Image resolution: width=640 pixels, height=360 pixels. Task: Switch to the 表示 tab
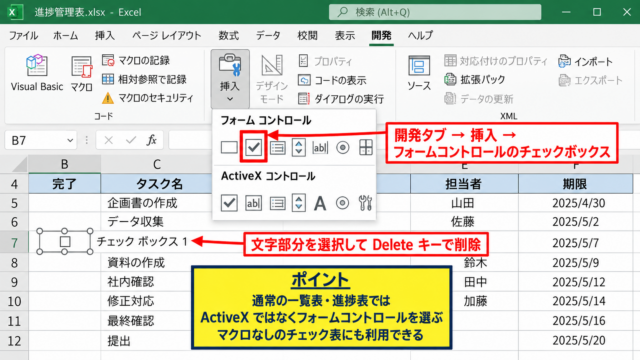(x=345, y=36)
